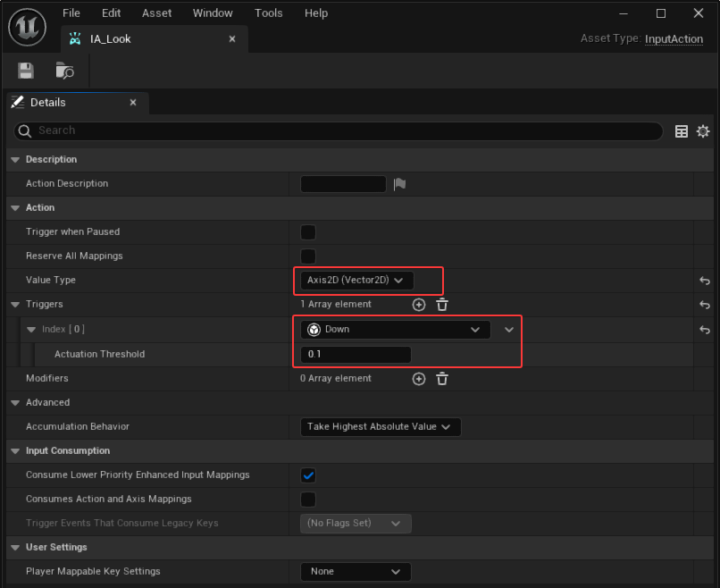
Task: Select the Details tab
Action: 78,103
